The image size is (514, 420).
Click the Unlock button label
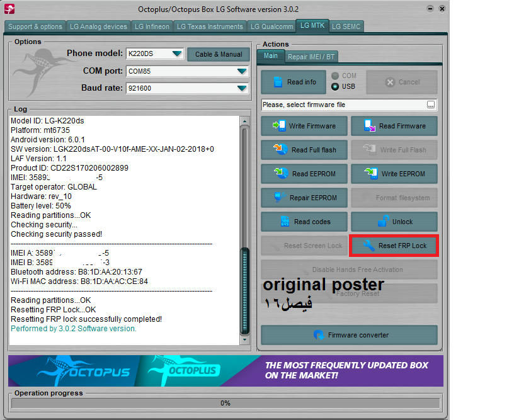pyautogui.click(x=403, y=222)
